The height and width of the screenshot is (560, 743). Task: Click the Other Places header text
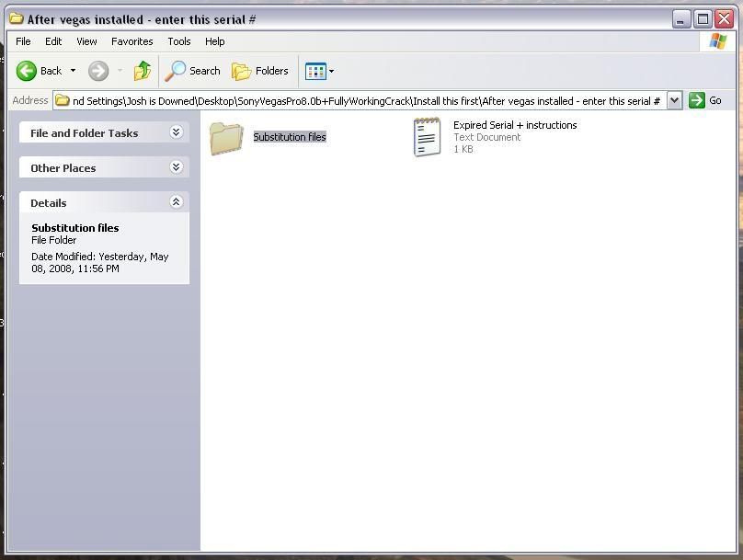coord(63,168)
